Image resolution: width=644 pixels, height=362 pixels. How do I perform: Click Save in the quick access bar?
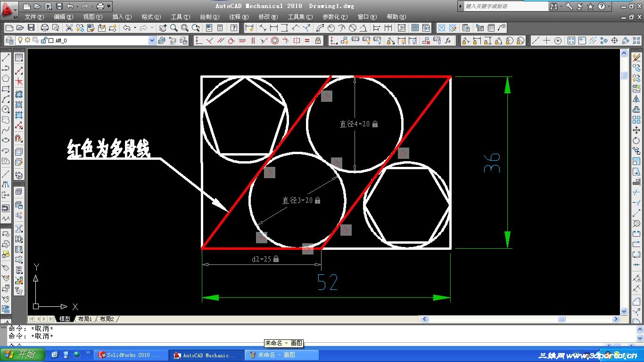59,6
